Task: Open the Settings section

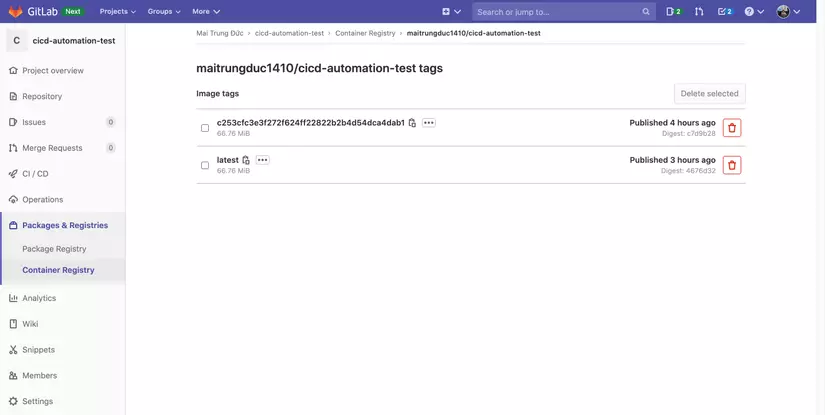Action: (37, 401)
